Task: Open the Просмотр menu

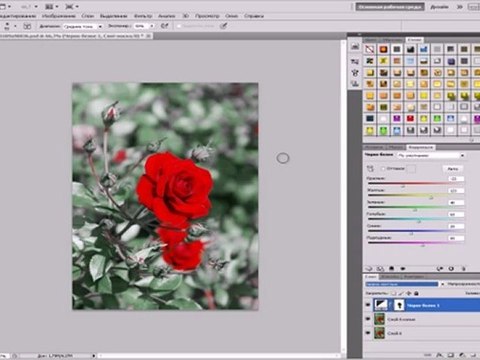Action: point(207,16)
